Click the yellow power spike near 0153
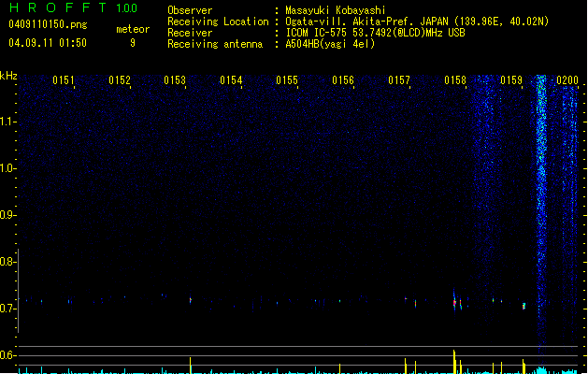588x374 pixels. (x=191, y=366)
